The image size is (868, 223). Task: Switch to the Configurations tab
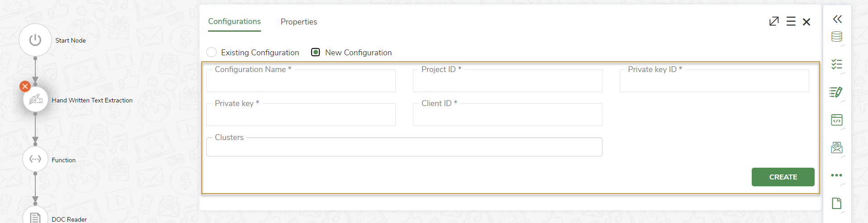point(234,21)
